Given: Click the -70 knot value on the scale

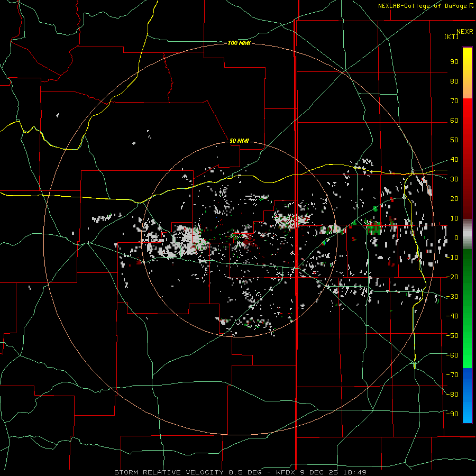Looking at the screenshot, I should click(452, 375).
